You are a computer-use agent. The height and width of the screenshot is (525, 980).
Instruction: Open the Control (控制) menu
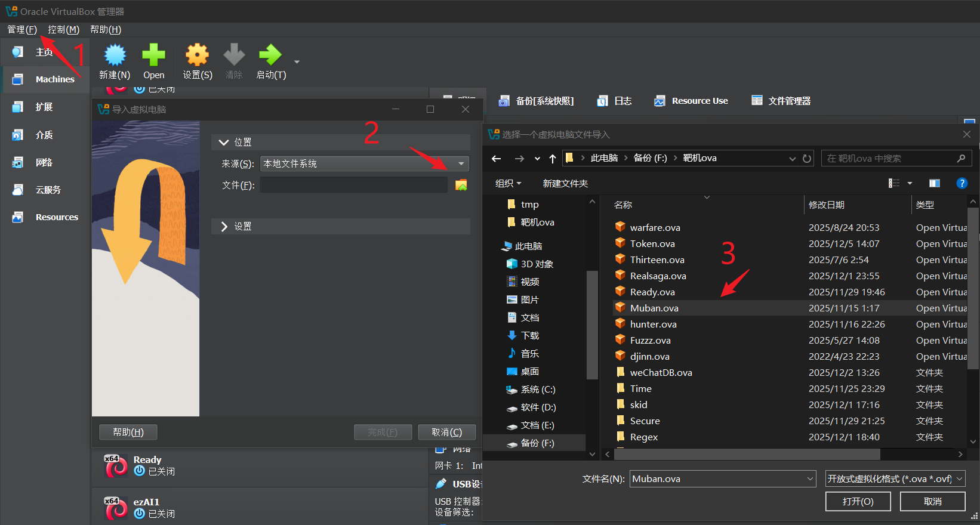click(63, 30)
